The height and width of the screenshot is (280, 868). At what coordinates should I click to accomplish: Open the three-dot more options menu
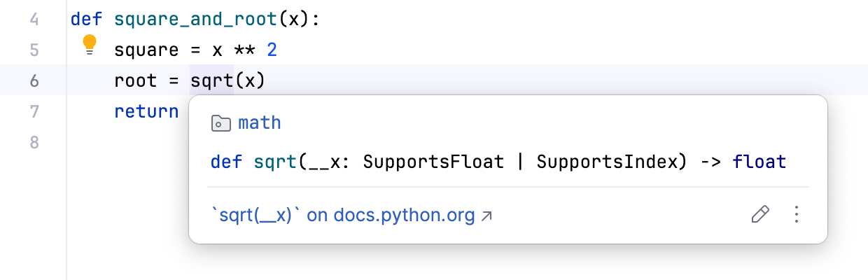tap(796, 215)
